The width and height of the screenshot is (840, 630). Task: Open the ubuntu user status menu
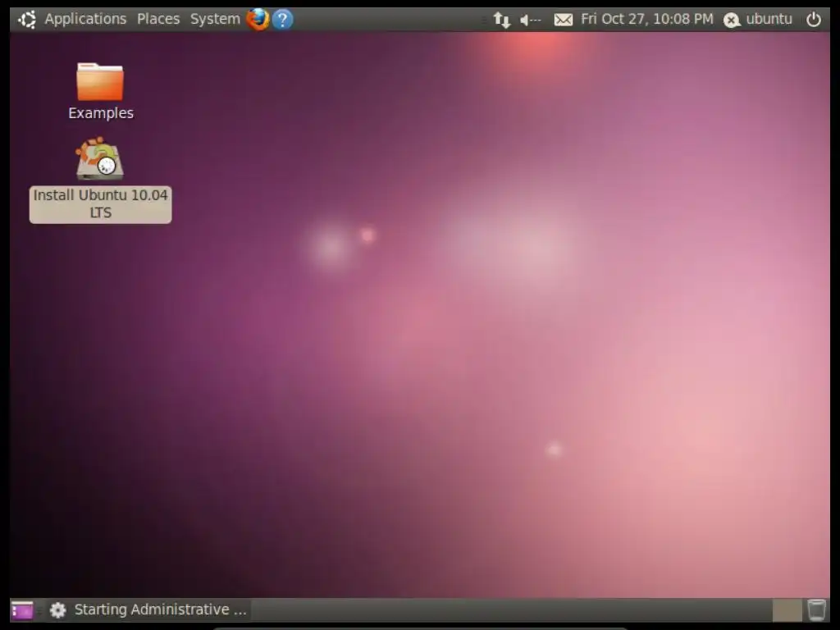pos(757,20)
